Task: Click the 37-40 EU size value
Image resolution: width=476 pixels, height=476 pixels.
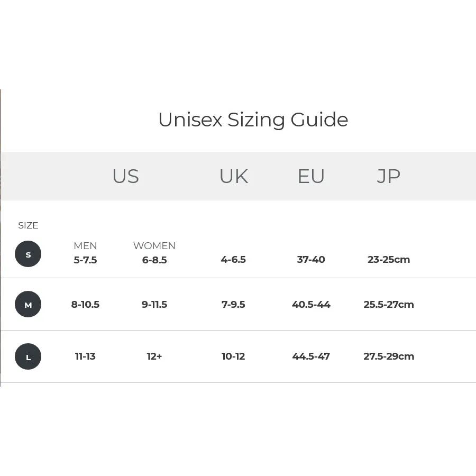Action: click(x=311, y=260)
